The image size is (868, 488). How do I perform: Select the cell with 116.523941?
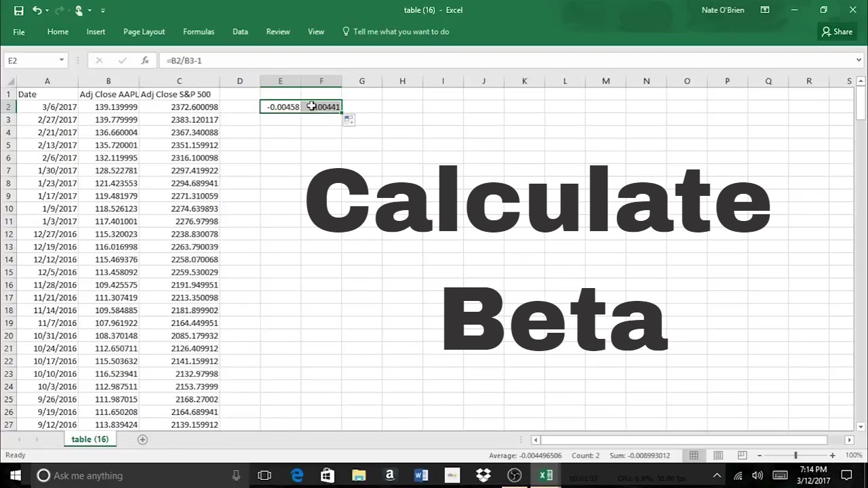point(108,373)
